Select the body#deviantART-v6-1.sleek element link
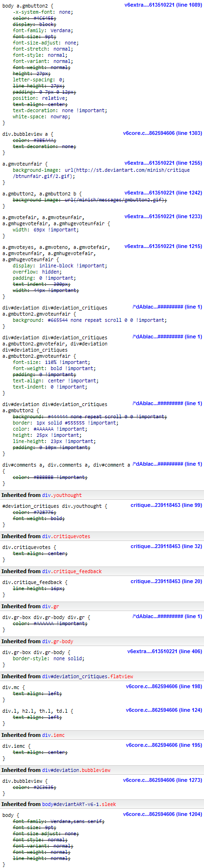Image resolution: width=204 pixels, height=868 pixels. tap(79, 804)
